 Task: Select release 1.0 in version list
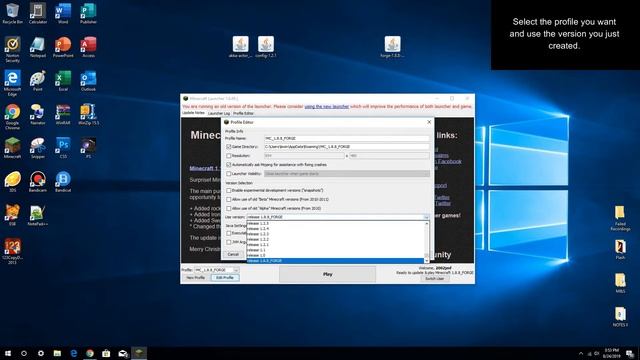(x=336, y=255)
